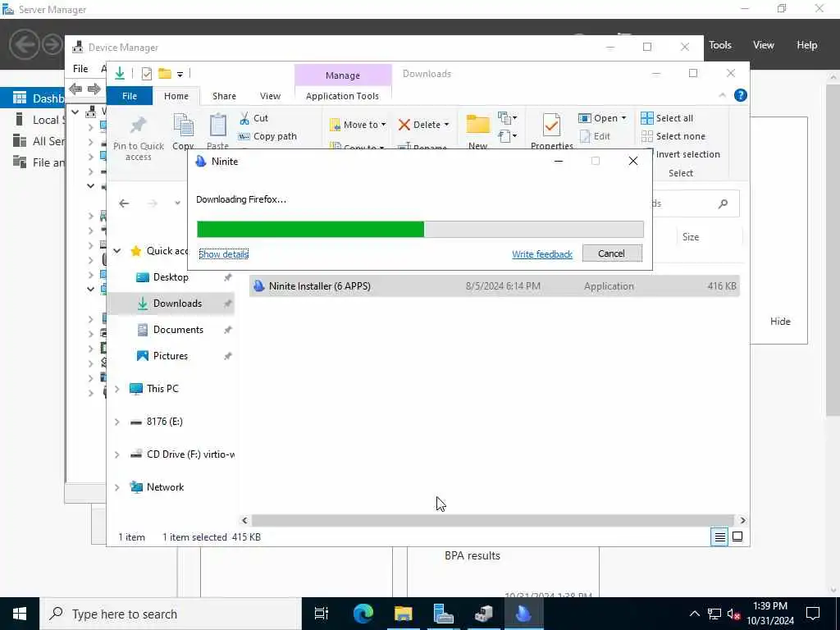Image resolution: width=840 pixels, height=630 pixels.
Task: Click the Copy icon in Home ribbon
Action: tap(183, 126)
